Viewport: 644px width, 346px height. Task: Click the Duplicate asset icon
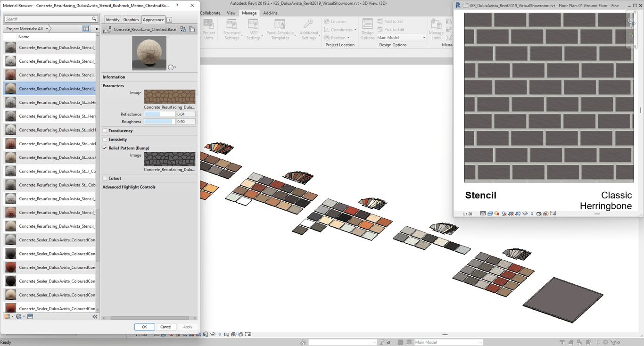192,29
